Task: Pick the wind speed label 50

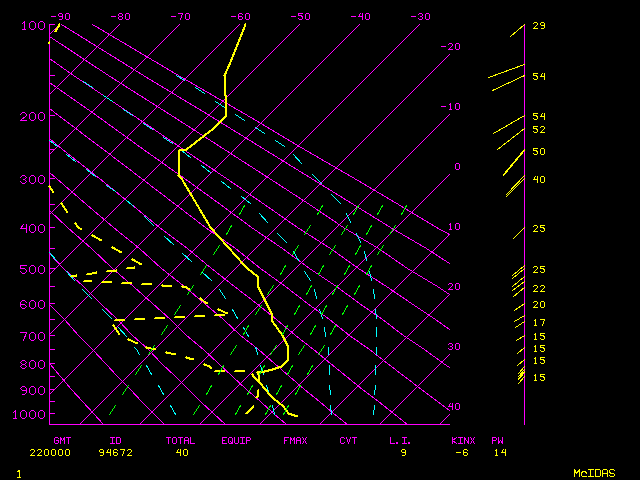Action: 538,152
